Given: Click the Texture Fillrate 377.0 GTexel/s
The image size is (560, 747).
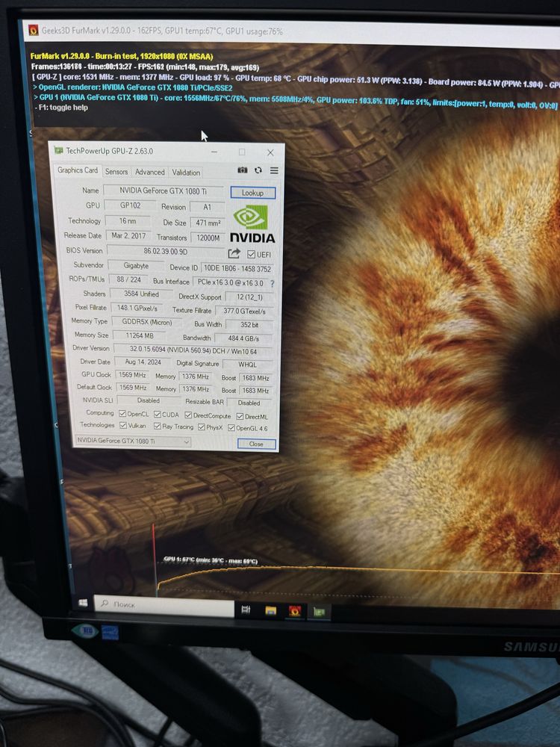Looking at the screenshot, I should click(244, 311).
